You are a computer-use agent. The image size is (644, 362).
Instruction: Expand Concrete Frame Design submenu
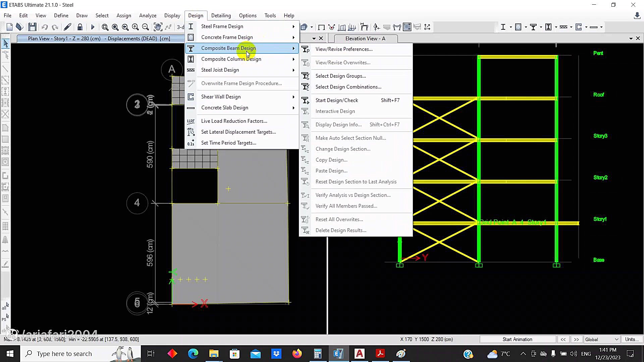[241, 37]
